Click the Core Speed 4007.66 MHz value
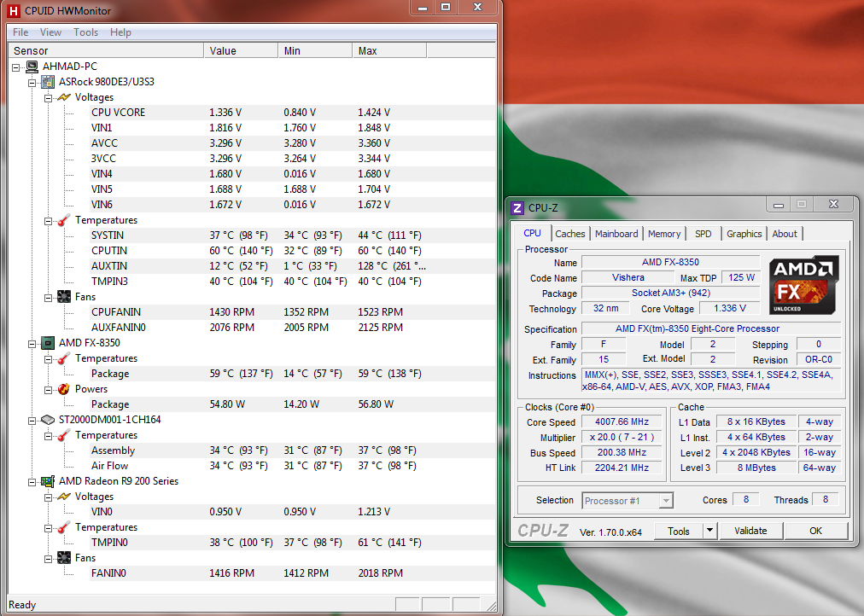864x616 pixels. coord(622,422)
